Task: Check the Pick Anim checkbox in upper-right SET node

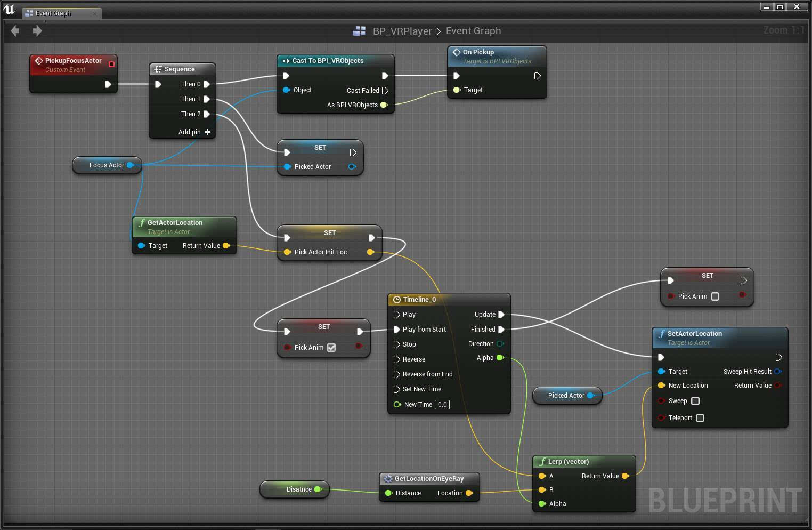Action: tap(715, 296)
